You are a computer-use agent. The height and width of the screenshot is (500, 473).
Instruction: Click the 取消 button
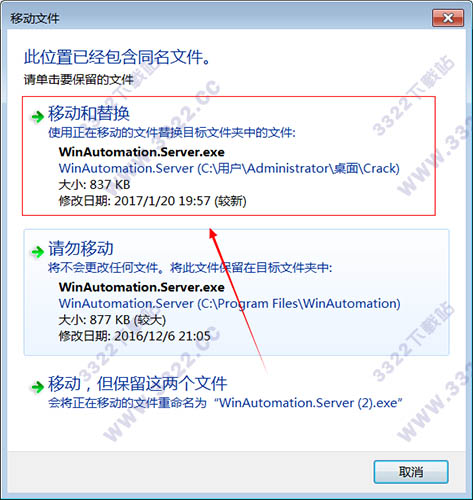point(411,472)
